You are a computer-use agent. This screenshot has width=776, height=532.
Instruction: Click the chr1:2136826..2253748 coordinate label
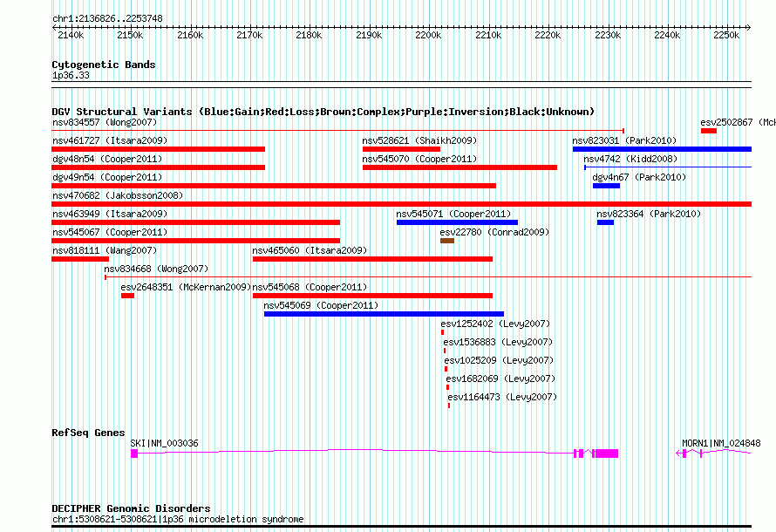tap(107, 18)
